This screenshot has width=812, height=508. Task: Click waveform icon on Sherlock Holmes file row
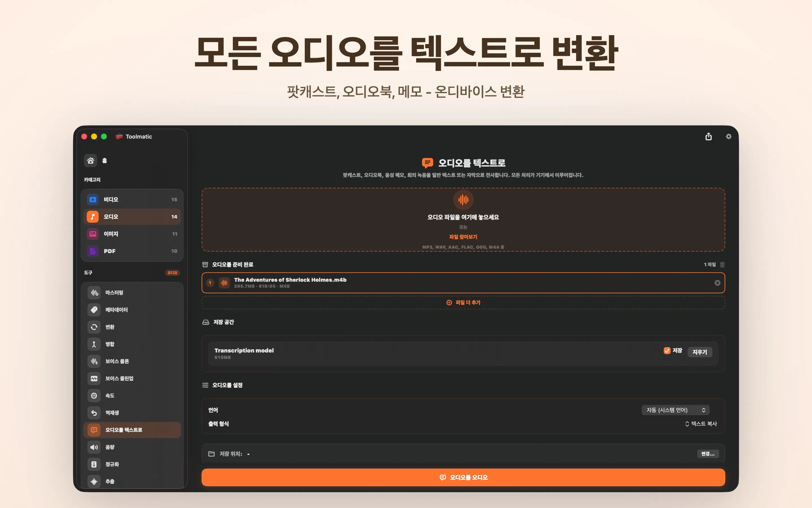click(224, 283)
